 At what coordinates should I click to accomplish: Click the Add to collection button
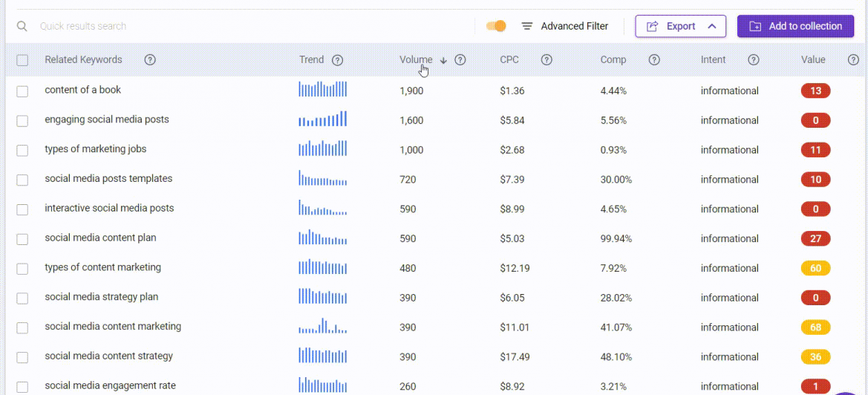pos(795,26)
